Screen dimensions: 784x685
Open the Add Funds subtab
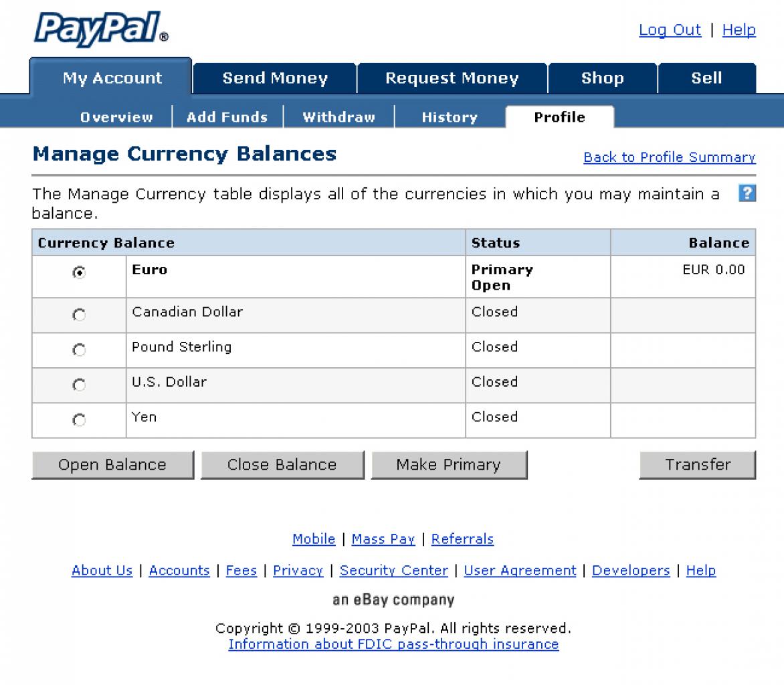[227, 117]
